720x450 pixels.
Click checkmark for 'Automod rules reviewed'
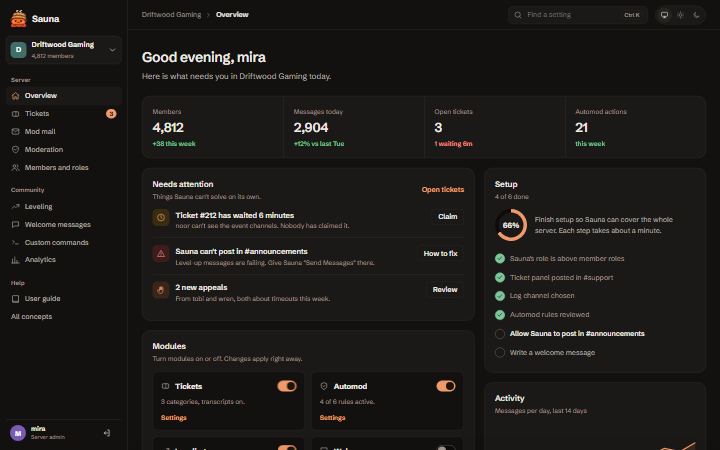(x=500, y=315)
